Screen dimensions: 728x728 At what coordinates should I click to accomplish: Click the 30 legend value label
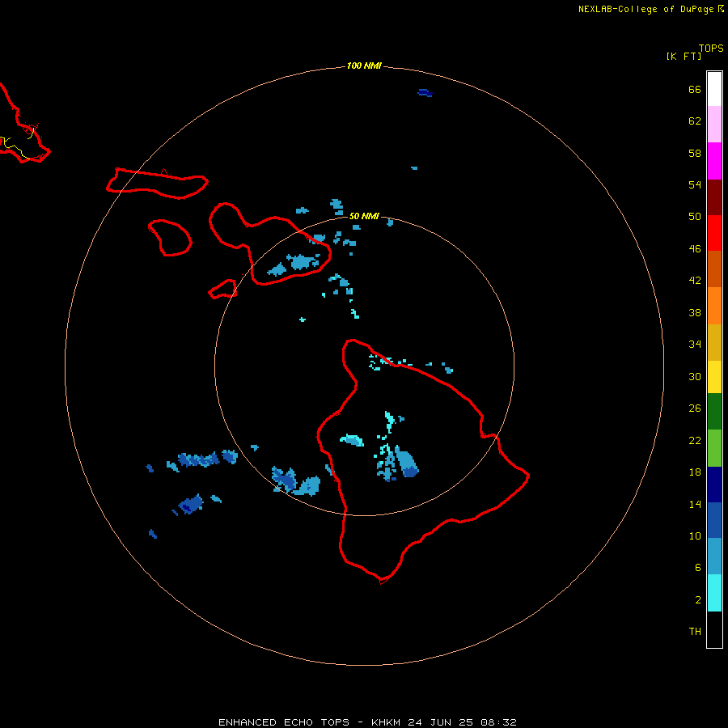pos(695,376)
